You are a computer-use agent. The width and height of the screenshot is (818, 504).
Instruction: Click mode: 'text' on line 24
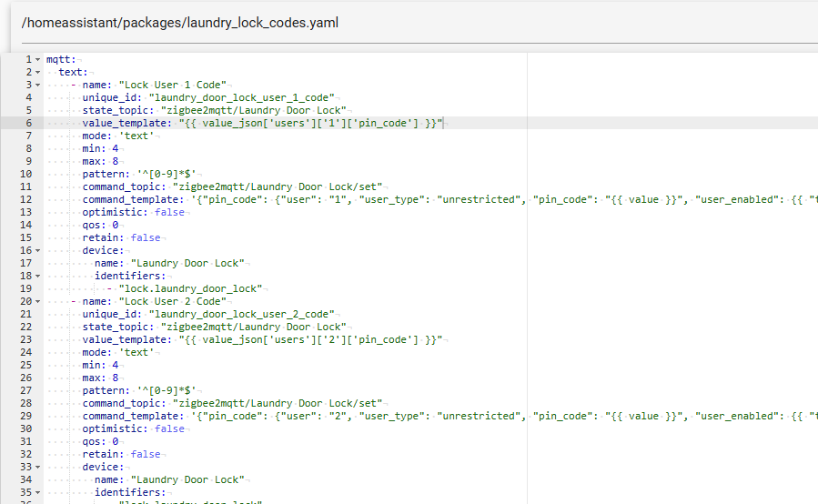pos(118,352)
